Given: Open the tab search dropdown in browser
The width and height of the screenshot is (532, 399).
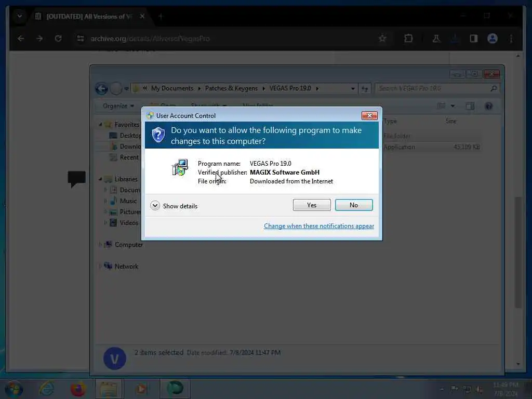Looking at the screenshot, I should 20,16.
